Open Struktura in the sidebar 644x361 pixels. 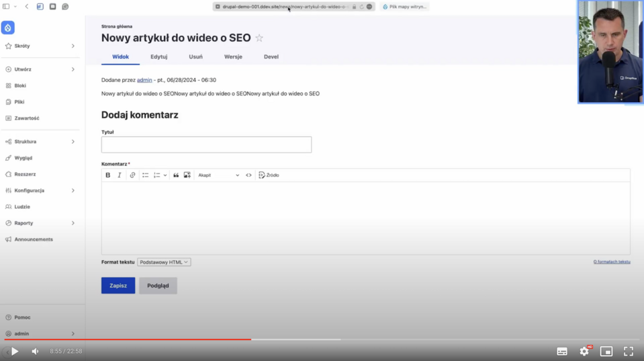coord(25,141)
